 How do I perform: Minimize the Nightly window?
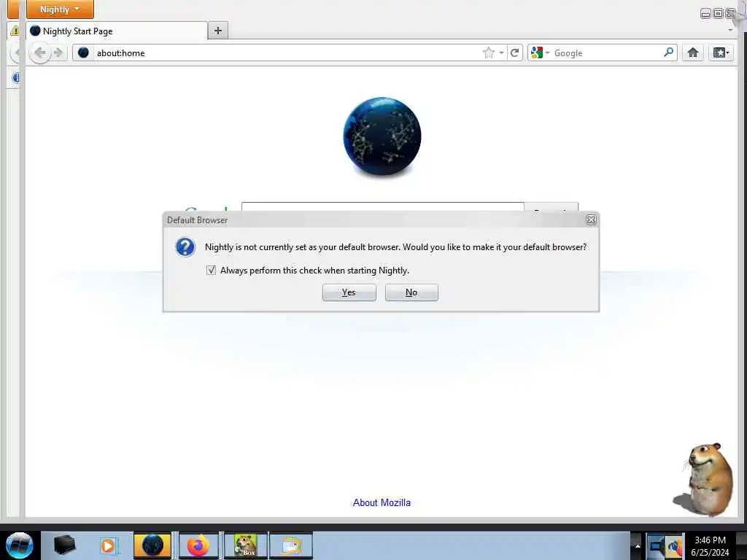coord(705,13)
